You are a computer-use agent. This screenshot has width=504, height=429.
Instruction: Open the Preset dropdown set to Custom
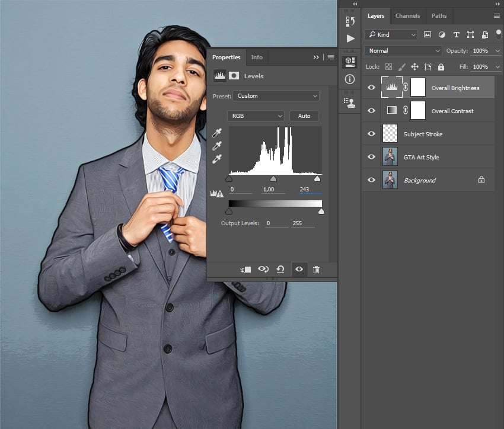pos(276,96)
